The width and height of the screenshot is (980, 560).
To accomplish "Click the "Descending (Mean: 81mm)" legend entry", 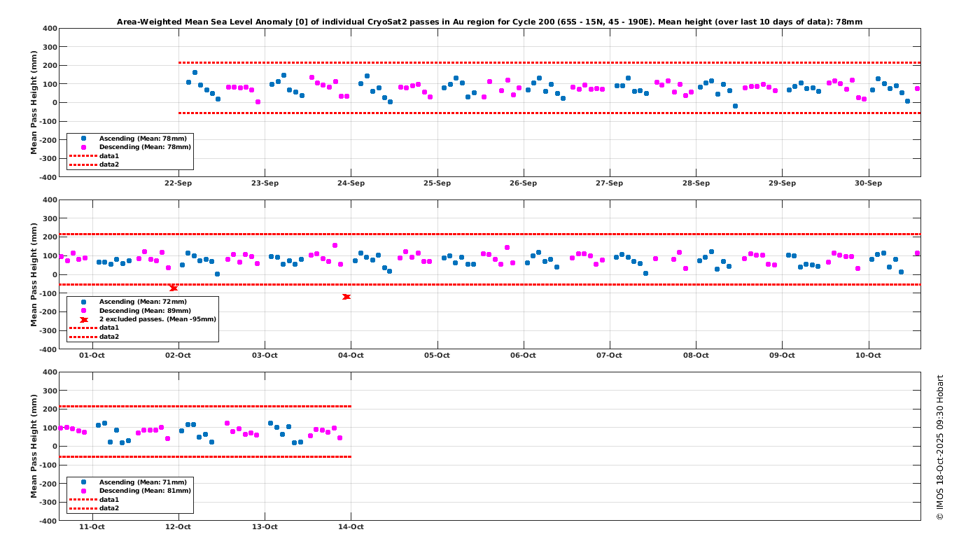I will point(146,491).
